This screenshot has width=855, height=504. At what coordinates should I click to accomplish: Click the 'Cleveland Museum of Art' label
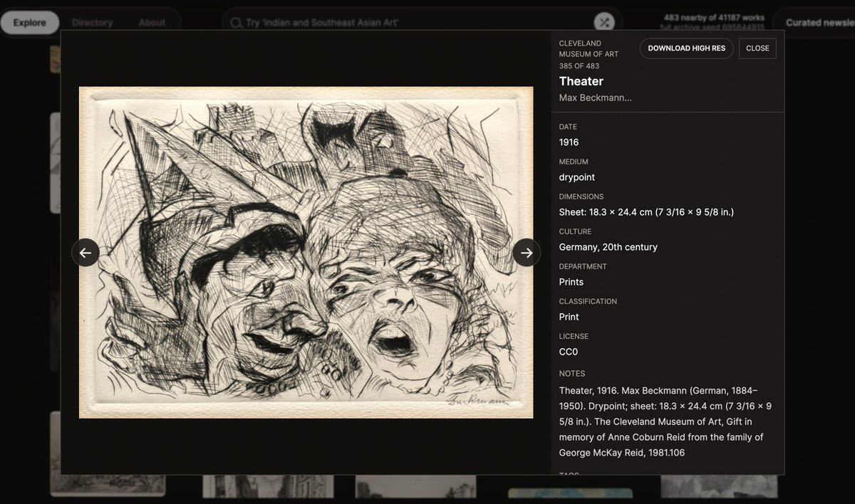[x=589, y=48]
